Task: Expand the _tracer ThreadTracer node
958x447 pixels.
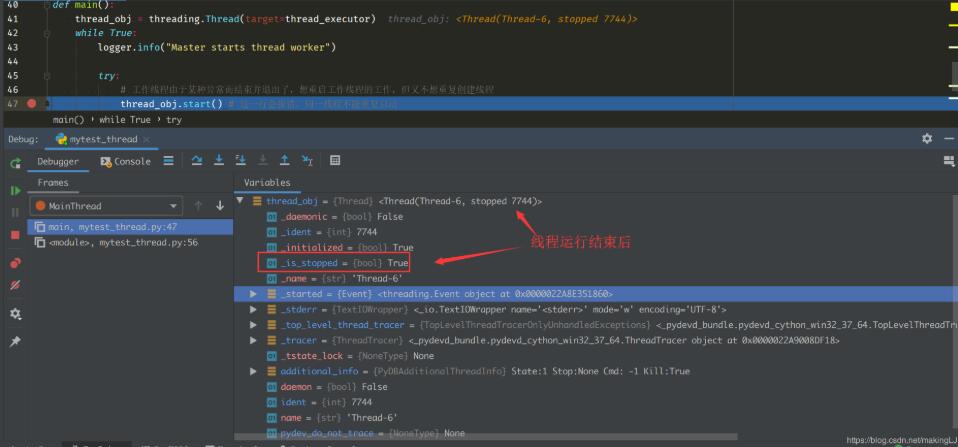Action: [254, 340]
